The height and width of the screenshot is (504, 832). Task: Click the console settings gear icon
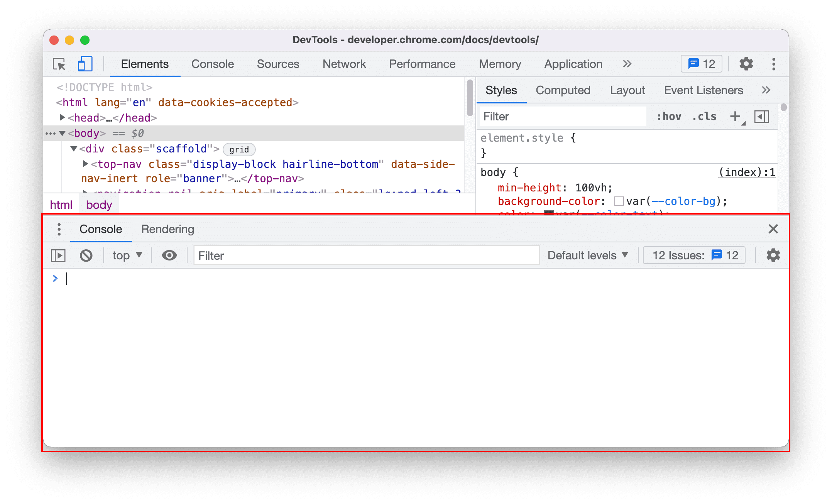(773, 255)
